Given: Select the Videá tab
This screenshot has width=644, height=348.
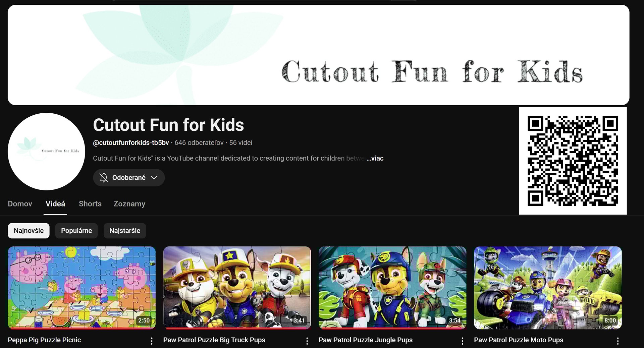Looking at the screenshot, I should [x=55, y=204].
